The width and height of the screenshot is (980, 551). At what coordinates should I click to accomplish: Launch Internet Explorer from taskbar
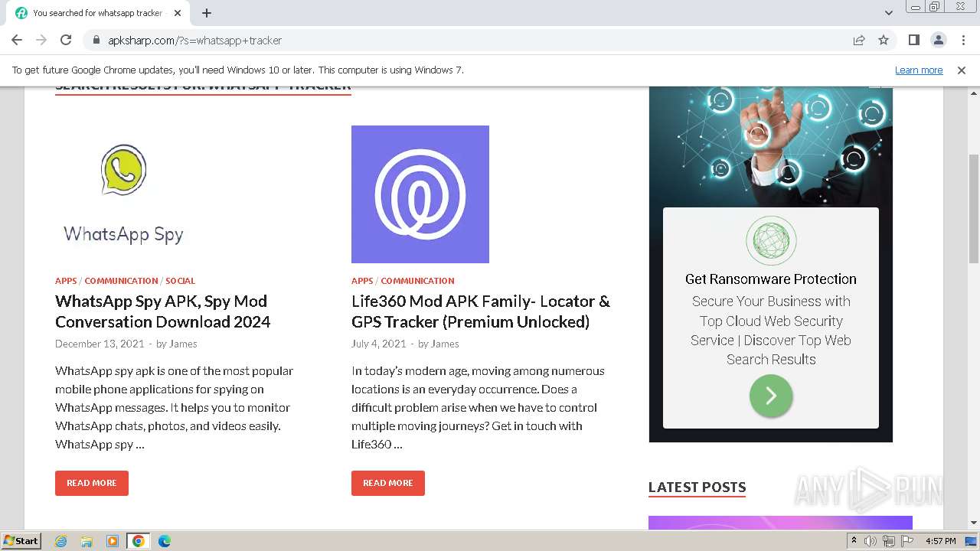pos(61,541)
